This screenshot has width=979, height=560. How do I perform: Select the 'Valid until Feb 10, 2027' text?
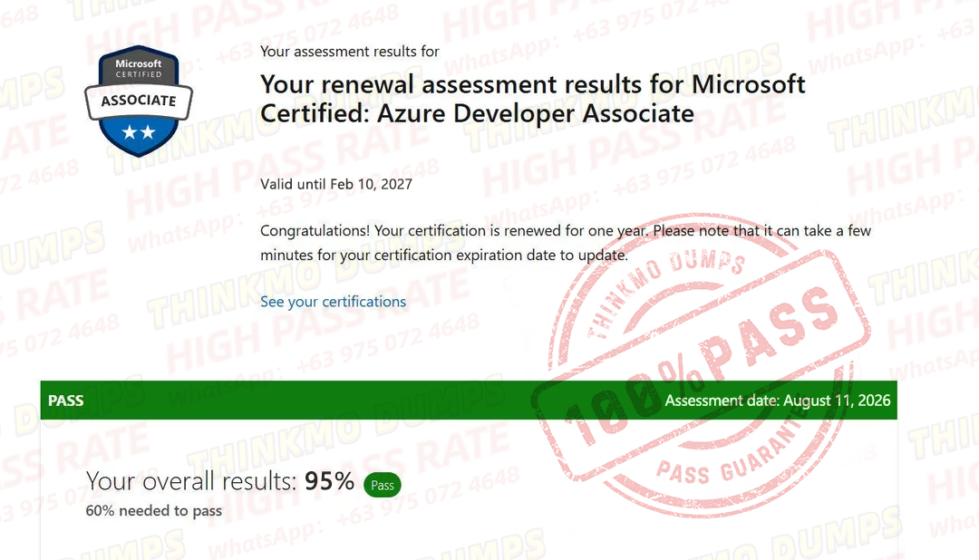pos(336,184)
